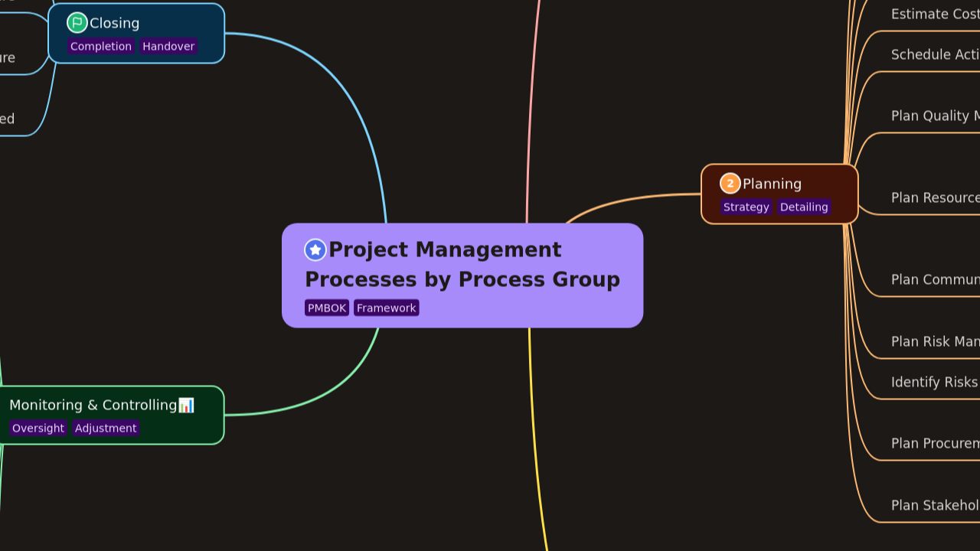Click the Detailing tag on Planning
980x551 pixels.
pyautogui.click(x=804, y=207)
